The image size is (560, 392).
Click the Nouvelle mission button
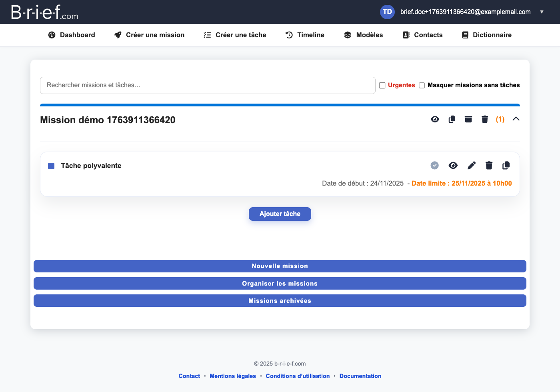pyautogui.click(x=280, y=266)
